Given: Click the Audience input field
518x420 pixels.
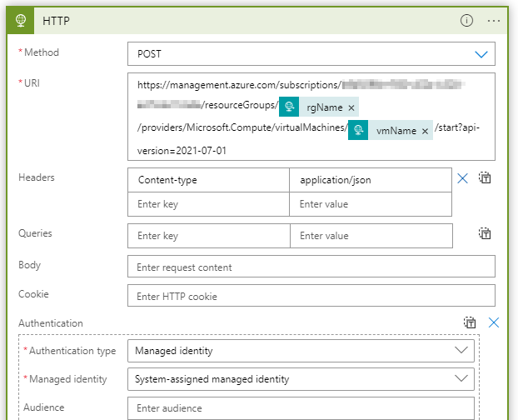Looking at the screenshot, I should coord(301,408).
